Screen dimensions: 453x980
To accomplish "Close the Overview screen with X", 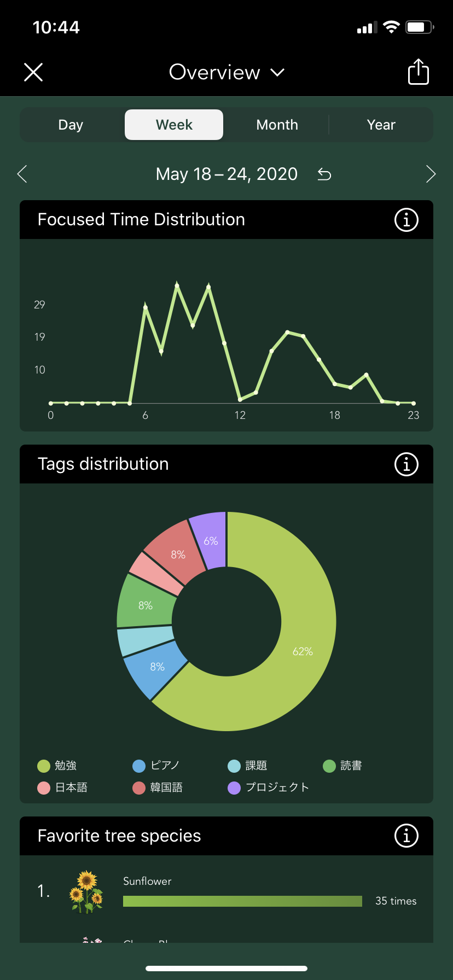I will tap(33, 72).
